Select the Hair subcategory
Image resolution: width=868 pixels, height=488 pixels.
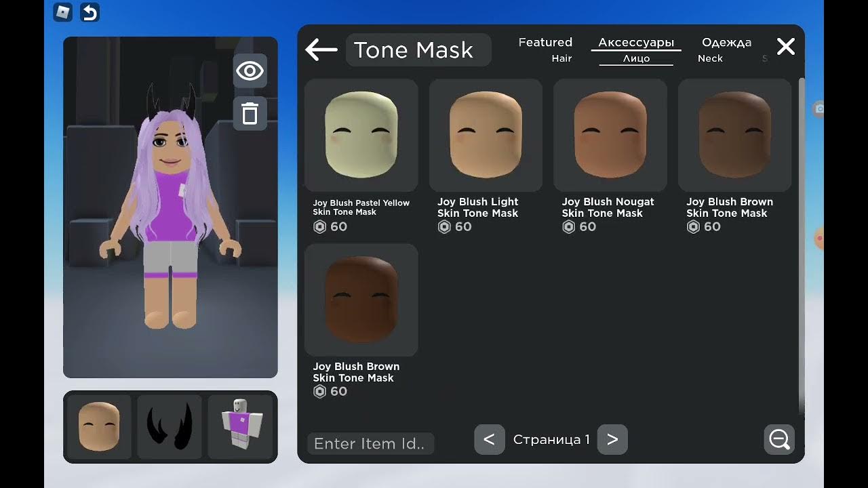561,58
